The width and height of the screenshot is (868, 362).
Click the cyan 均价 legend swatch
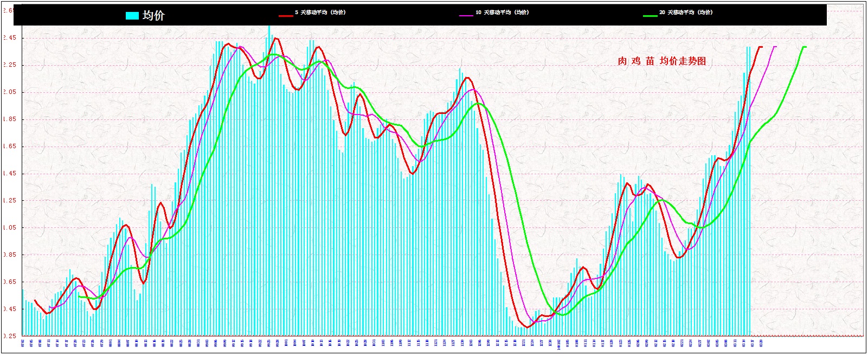(132, 16)
